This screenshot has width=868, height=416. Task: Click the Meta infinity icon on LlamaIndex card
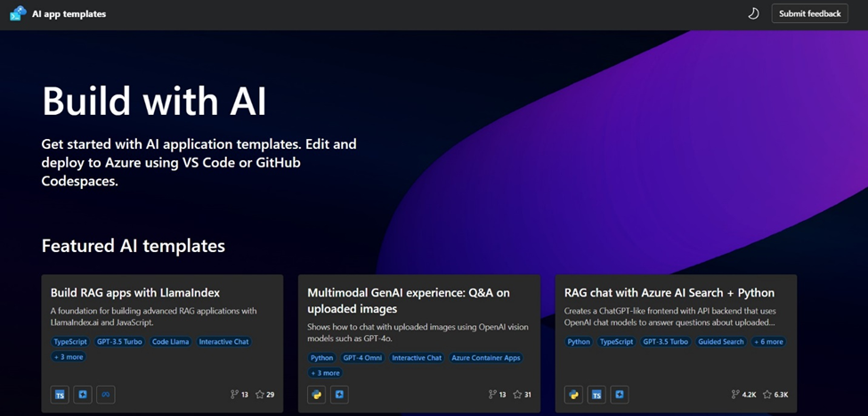(105, 395)
